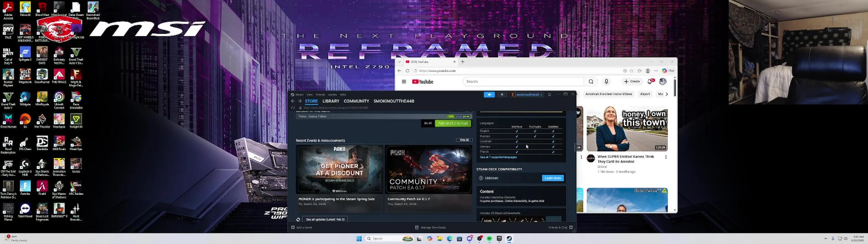Click the YouTube search input field
The image size is (868, 244).
(x=523, y=81)
